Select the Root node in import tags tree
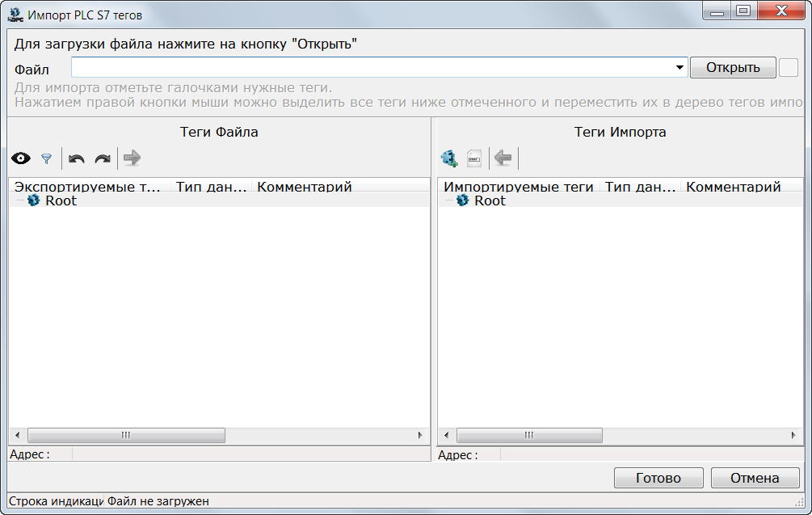The height and width of the screenshot is (515, 812). (490, 201)
